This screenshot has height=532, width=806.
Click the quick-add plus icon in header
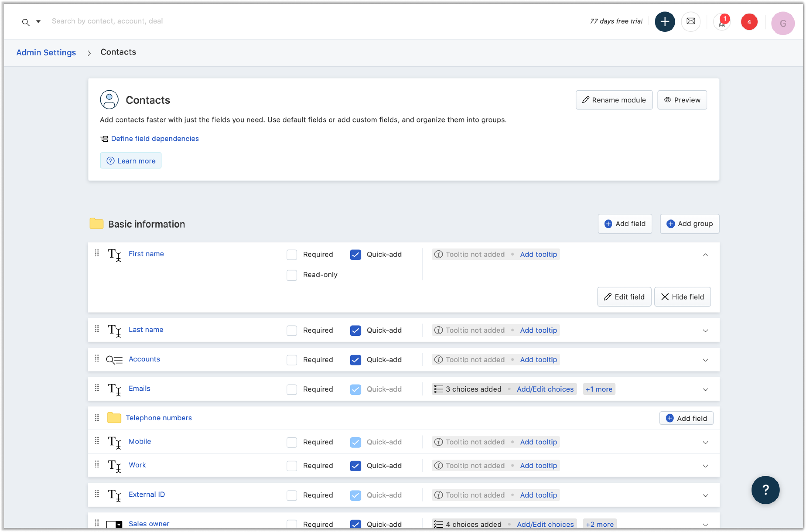[x=664, y=22]
